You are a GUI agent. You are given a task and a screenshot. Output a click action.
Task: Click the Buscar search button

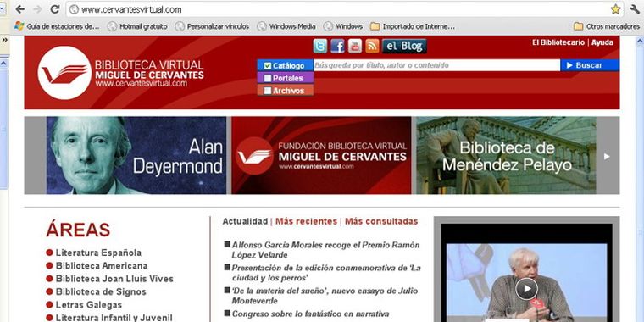coord(590,65)
